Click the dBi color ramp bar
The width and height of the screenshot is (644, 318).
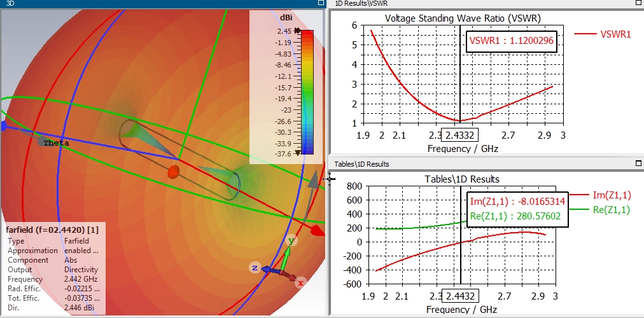click(x=307, y=92)
